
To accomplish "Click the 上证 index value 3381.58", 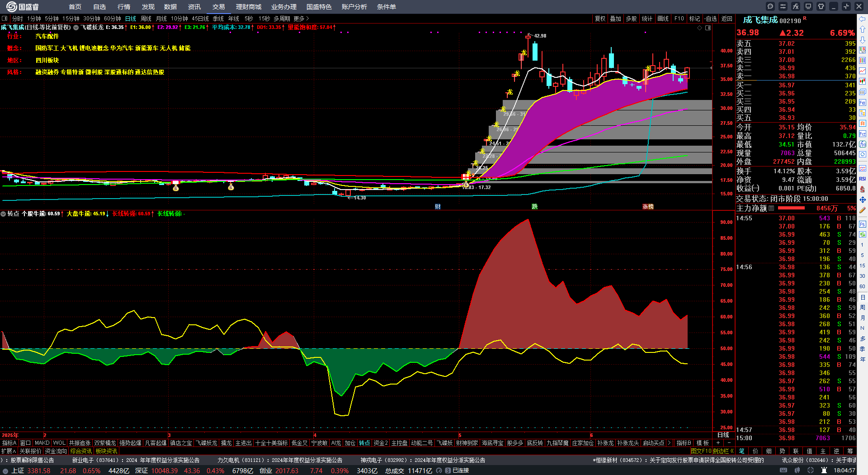I will pyautogui.click(x=39, y=470).
